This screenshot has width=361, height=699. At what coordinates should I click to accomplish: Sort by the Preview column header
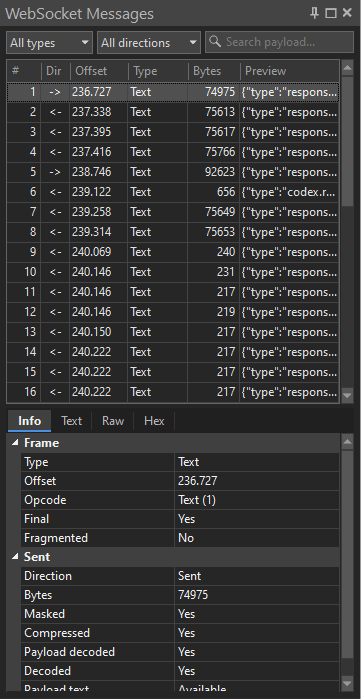(x=290, y=71)
